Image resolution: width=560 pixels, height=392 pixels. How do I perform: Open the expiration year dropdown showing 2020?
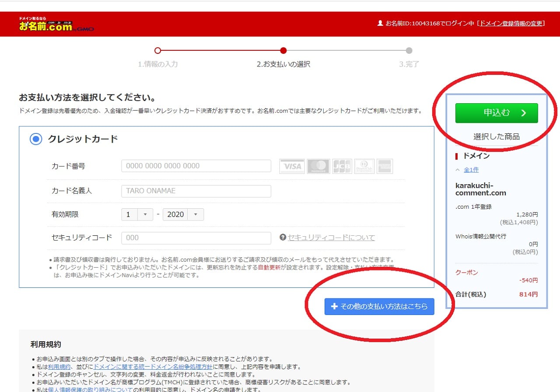[x=183, y=214]
